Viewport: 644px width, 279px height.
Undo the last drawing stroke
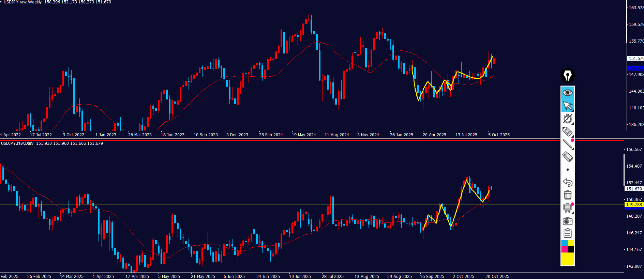[x=568, y=183]
